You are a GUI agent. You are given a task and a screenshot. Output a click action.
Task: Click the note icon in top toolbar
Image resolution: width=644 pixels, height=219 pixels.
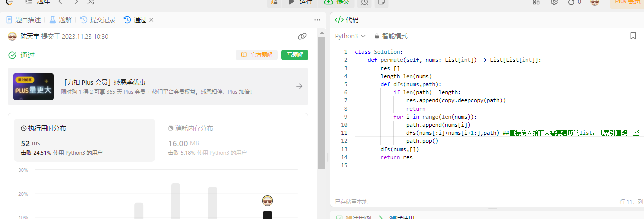(x=381, y=3)
